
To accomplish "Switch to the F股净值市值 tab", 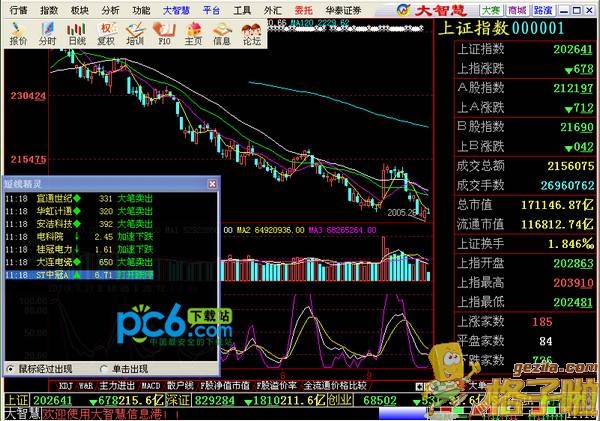I will [225, 386].
